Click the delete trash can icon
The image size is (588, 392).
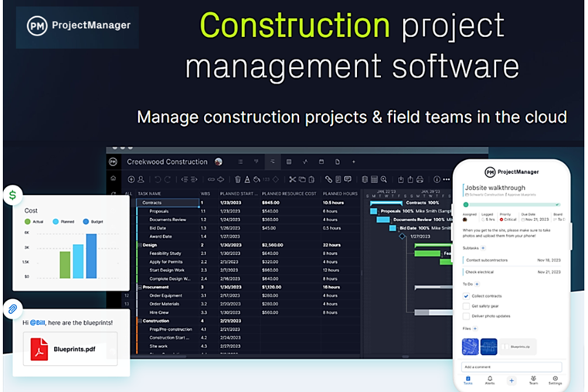point(238,179)
